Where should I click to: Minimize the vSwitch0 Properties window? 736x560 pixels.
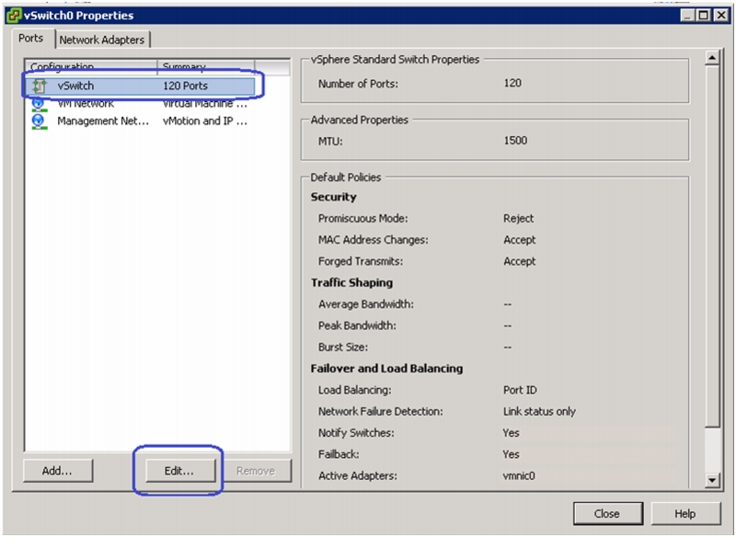click(x=688, y=16)
